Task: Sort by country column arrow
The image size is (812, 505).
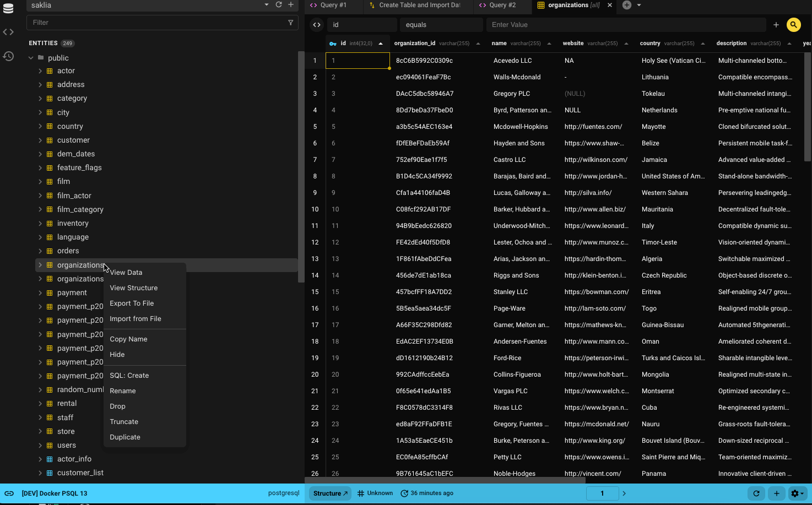Action: point(703,44)
